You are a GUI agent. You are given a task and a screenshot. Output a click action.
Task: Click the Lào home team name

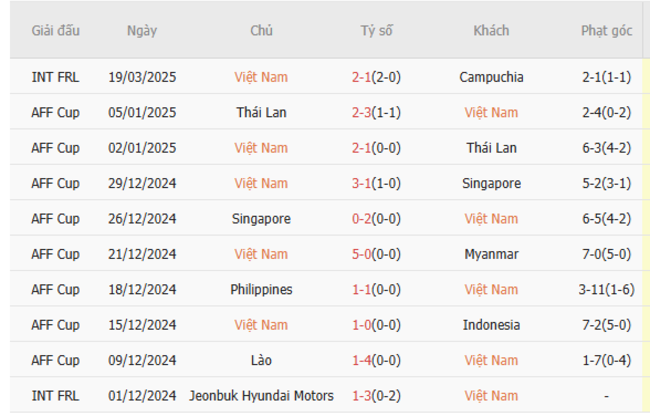coord(261,360)
